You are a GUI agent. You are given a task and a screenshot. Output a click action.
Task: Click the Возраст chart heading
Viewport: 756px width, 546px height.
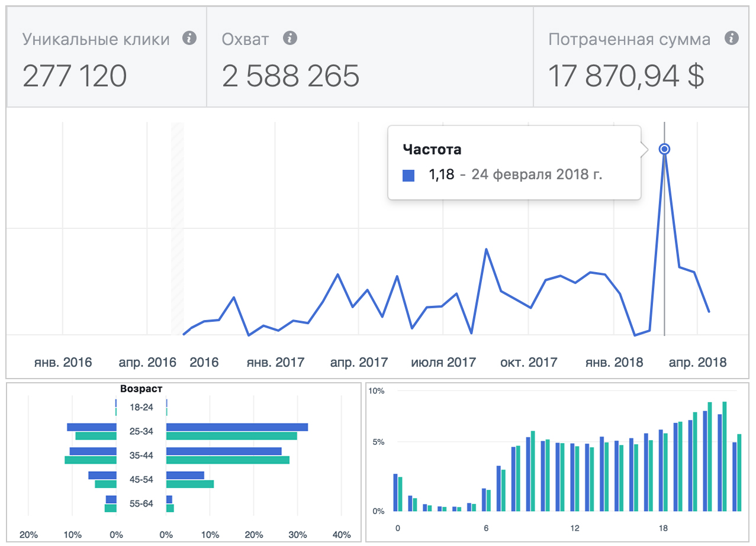[141, 389]
